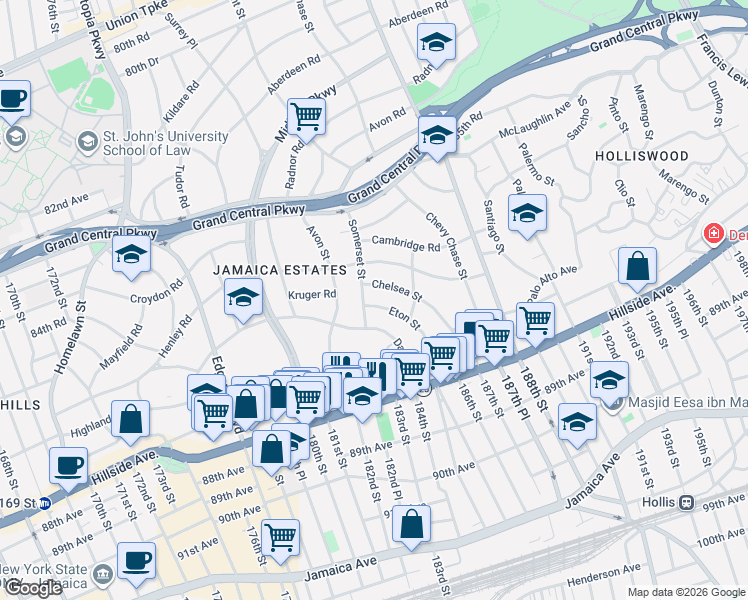The image size is (748, 600).
Task: Select the St. John's University School of Law label
Action: (166, 143)
